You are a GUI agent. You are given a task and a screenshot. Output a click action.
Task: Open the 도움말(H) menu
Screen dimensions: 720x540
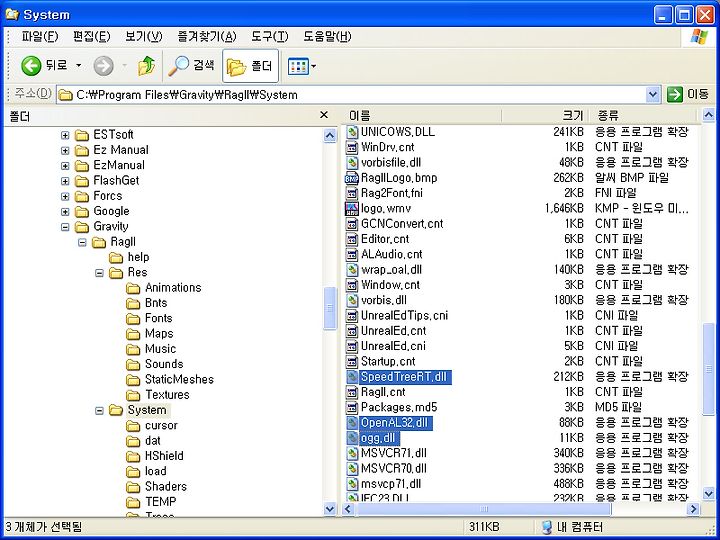coord(327,37)
